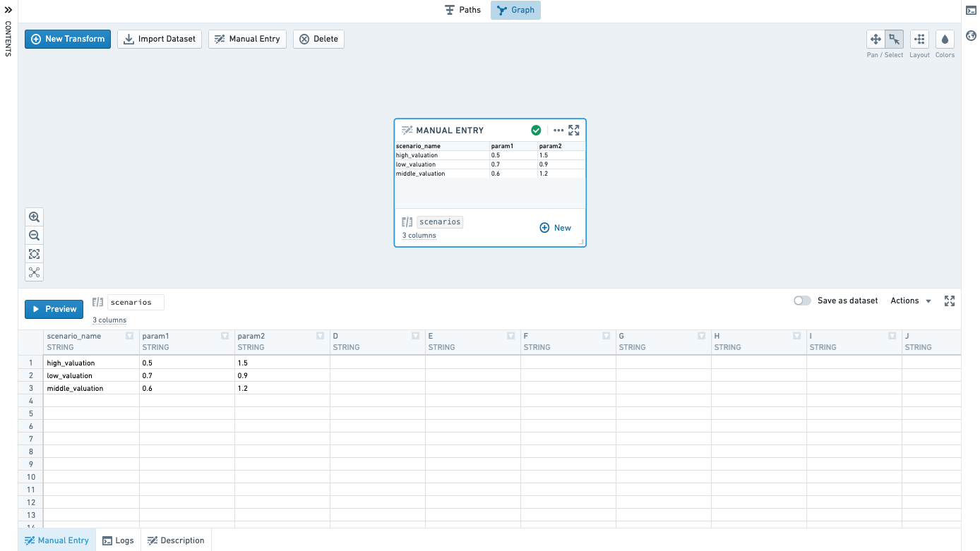980x551 pixels.
Task: Click the Delete toolbar button
Action: point(318,39)
